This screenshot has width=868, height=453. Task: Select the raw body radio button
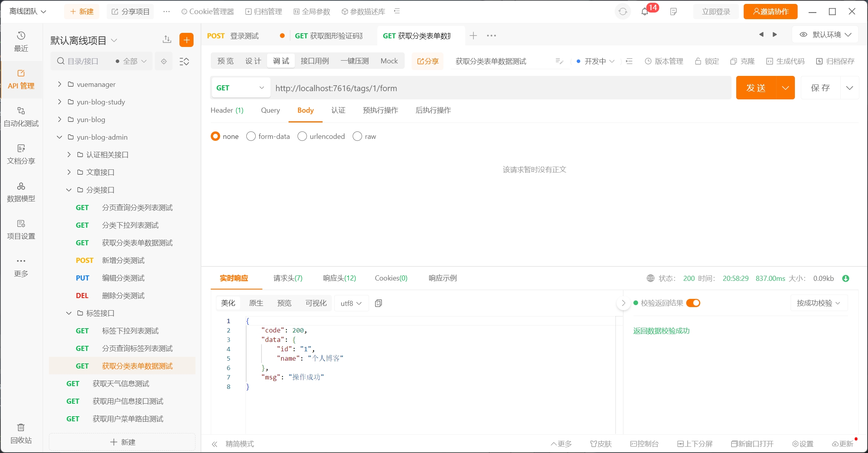point(357,136)
